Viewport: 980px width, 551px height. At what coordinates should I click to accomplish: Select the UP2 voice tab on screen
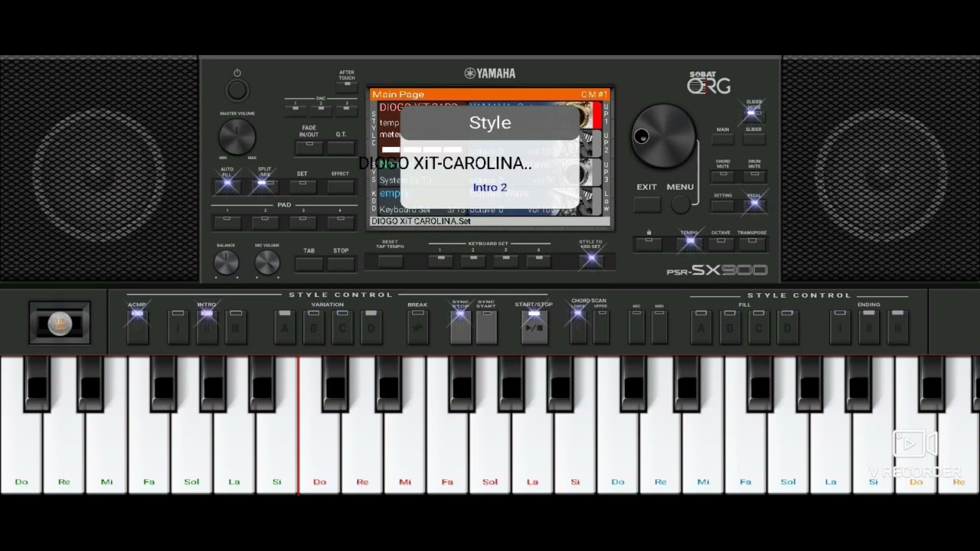(x=606, y=143)
